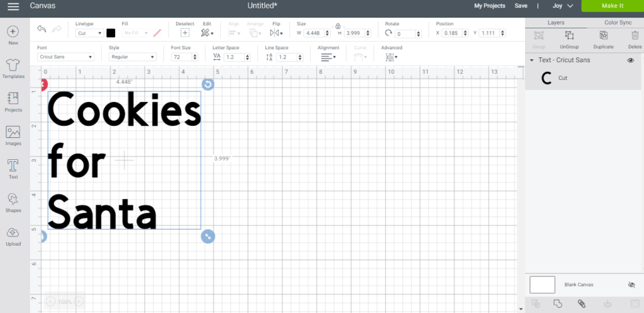Open the black Linetype color swatch
The height and width of the screenshot is (313, 644).
coord(111,33)
